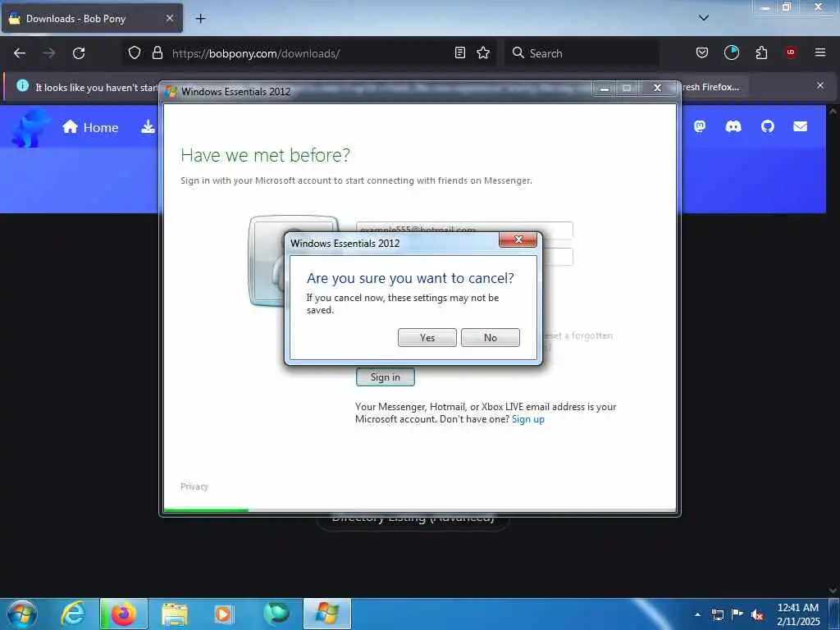This screenshot has height=630, width=840.
Task: Go back with Firefox back arrow
Action: [x=20, y=53]
